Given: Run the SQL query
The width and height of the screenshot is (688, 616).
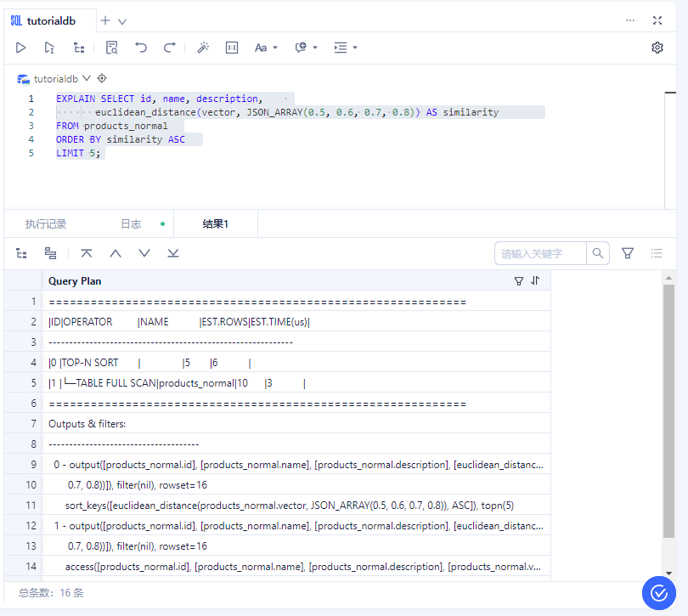Looking at the screenshot, I should (20, 48).
